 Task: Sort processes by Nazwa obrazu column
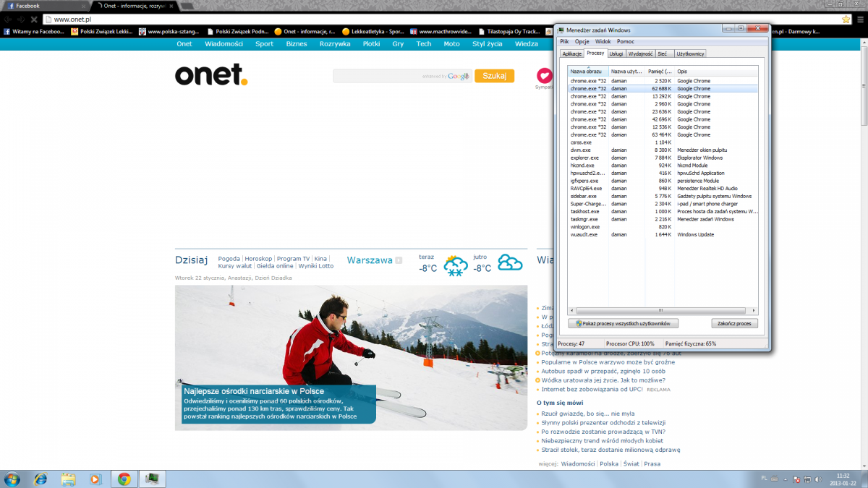pyautogui.click(x=588, y=71)
